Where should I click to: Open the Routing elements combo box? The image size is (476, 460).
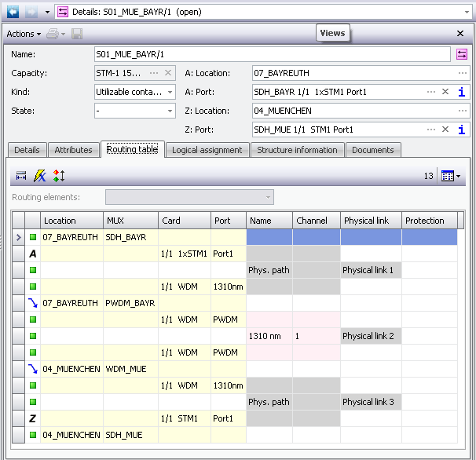[189, 197]
